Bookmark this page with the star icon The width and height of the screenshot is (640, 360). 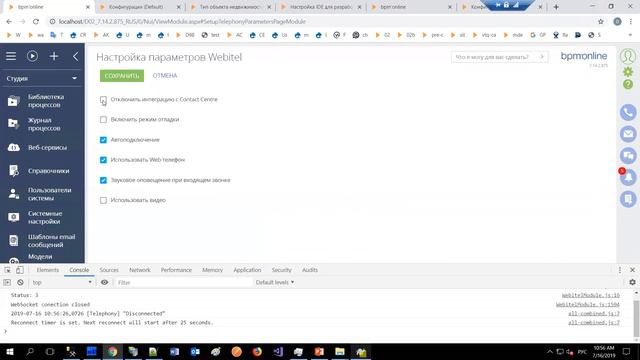[x=600, y=21]
